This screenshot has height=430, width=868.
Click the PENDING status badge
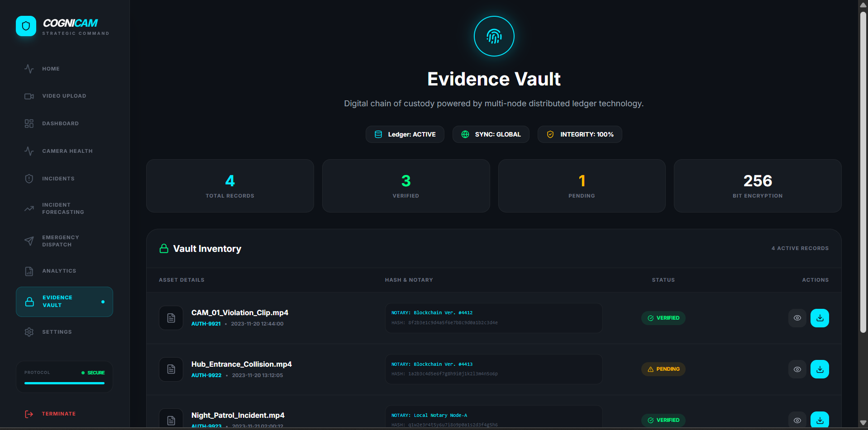(663, 369)
